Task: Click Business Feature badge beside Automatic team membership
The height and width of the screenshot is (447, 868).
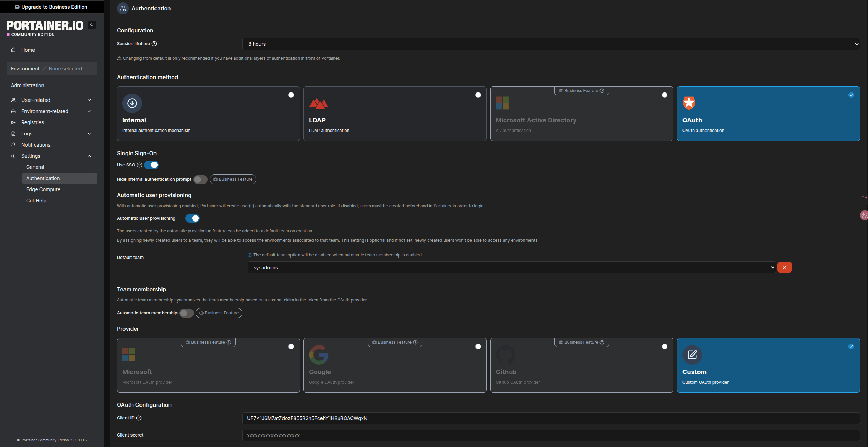Action: (x=219, y=313)
